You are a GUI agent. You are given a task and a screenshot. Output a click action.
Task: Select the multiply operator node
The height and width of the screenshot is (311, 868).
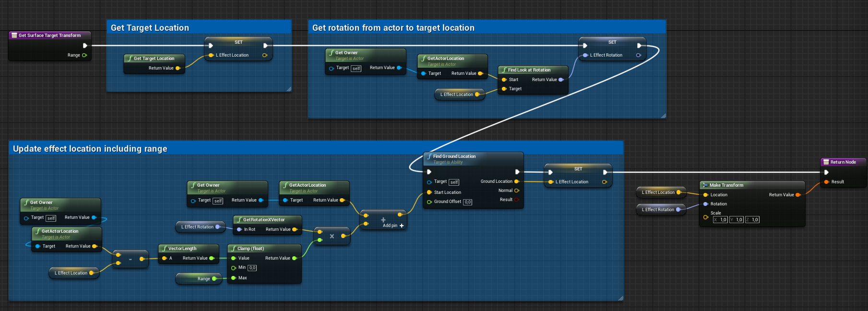tap(332, 236)
